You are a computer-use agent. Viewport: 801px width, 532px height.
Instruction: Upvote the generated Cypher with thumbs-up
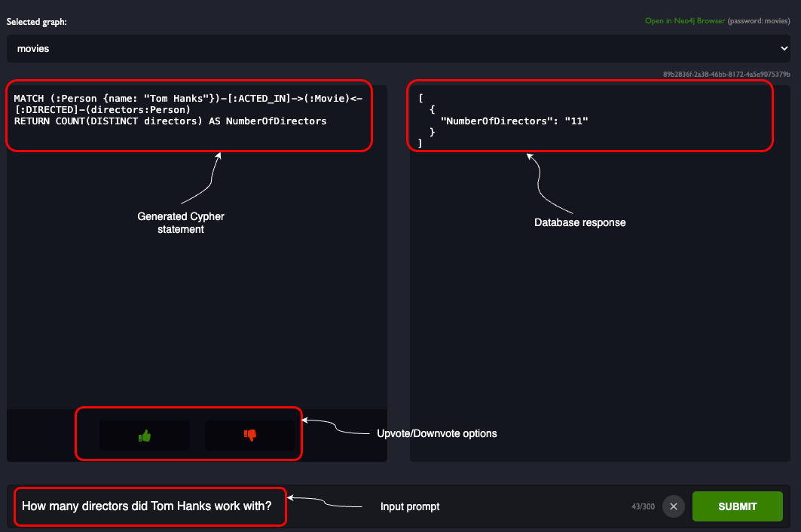pyautogui.click(x=145, y=436)
